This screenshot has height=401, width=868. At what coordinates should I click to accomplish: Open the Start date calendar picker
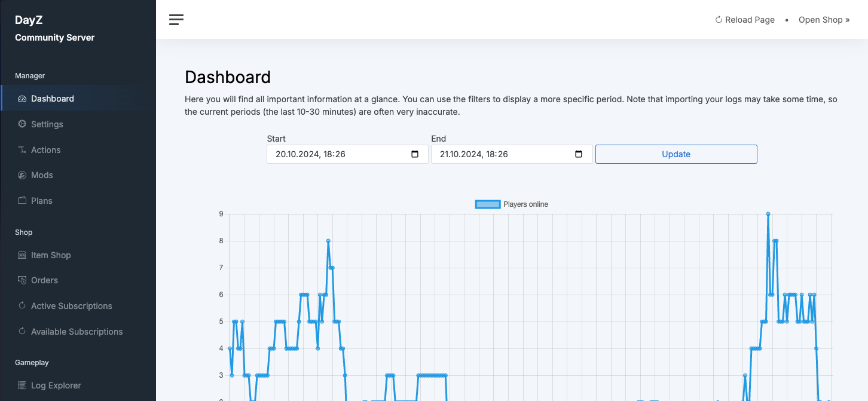[415, 154]
